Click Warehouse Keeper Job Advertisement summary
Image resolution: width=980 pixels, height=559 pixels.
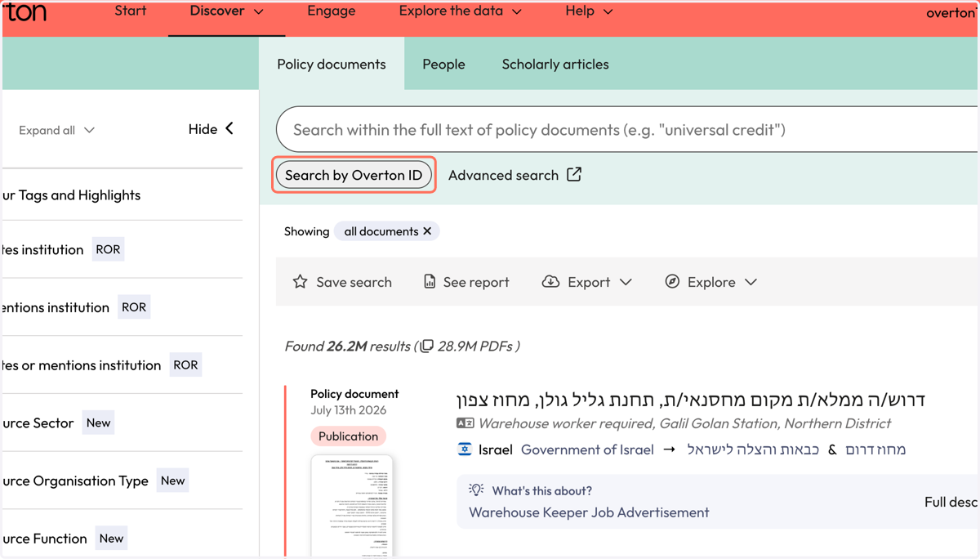coord(589,512)
